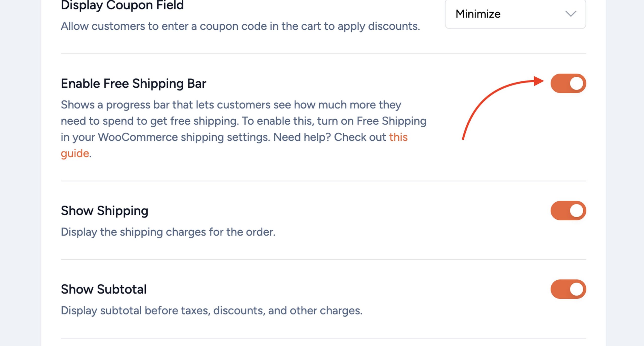Turn off the Show Shipping switch
This screenshot has width=644, height=346.
568,211
